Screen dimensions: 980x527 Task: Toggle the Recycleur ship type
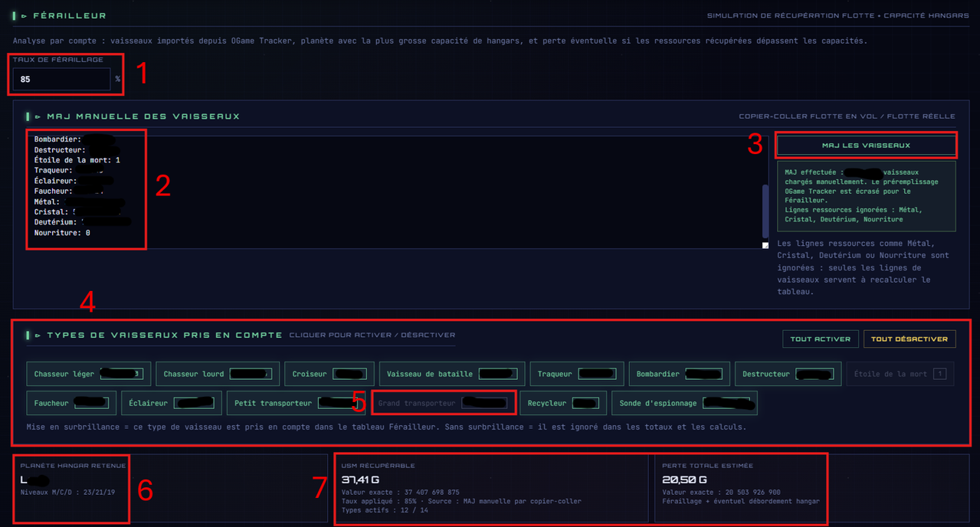[563, 403]
